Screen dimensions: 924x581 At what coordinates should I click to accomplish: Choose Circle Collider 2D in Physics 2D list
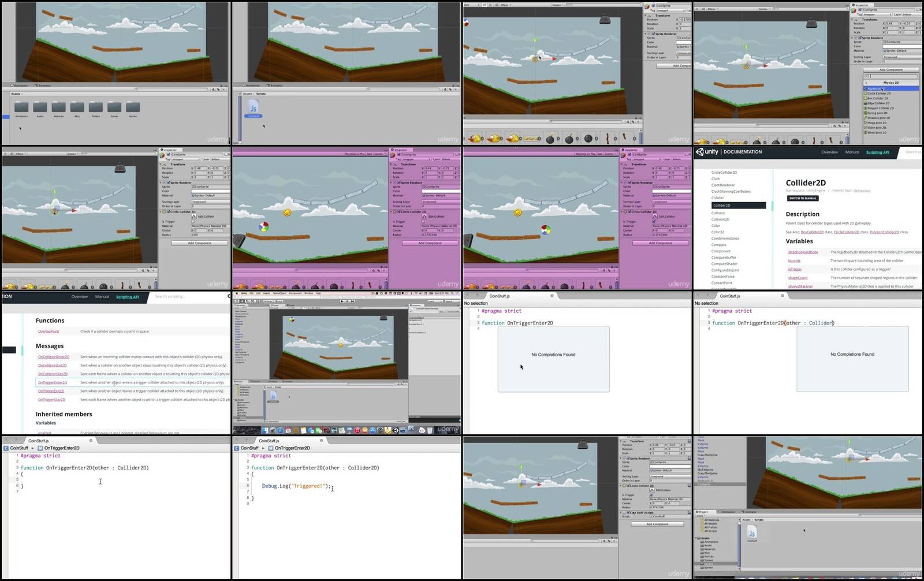(x=892, y=94)
